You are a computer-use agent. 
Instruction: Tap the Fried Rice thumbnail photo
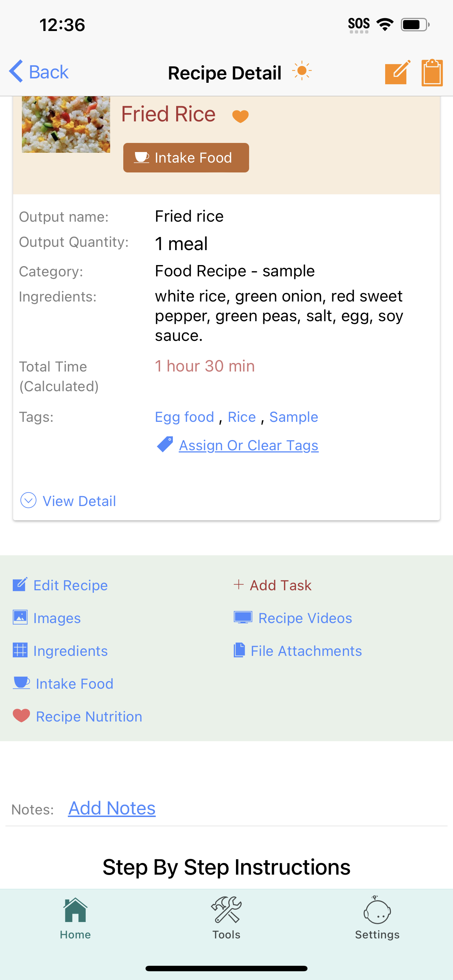coord(66,124)
